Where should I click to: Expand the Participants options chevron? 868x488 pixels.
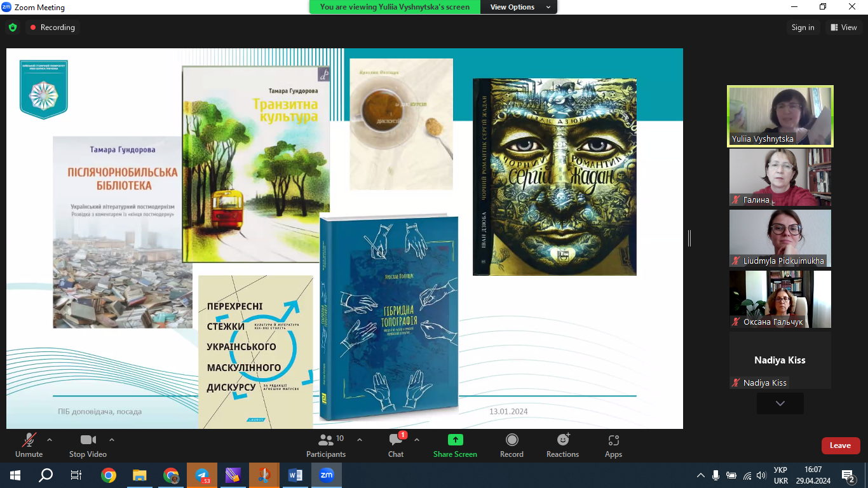[x=360, y=440]
